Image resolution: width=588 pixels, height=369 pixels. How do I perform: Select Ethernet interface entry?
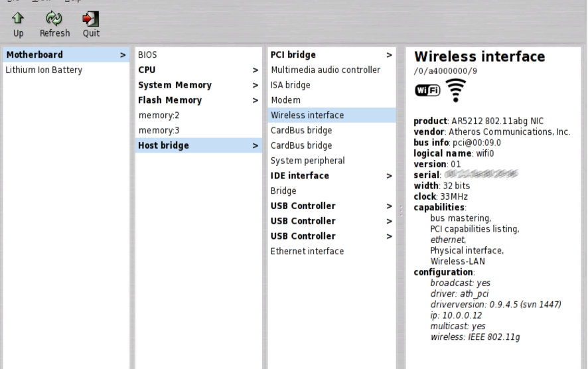pos(332,252)
